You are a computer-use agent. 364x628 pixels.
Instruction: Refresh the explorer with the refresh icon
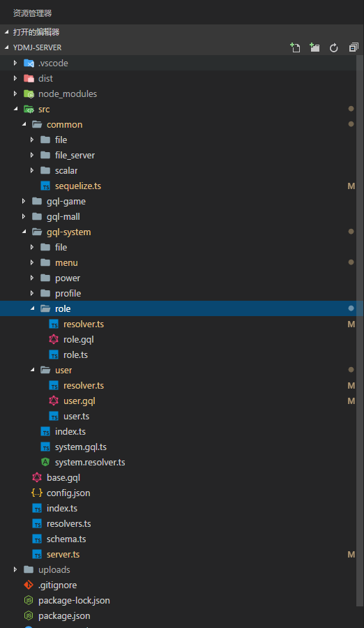pyautogui.click(x=333, y=48)
